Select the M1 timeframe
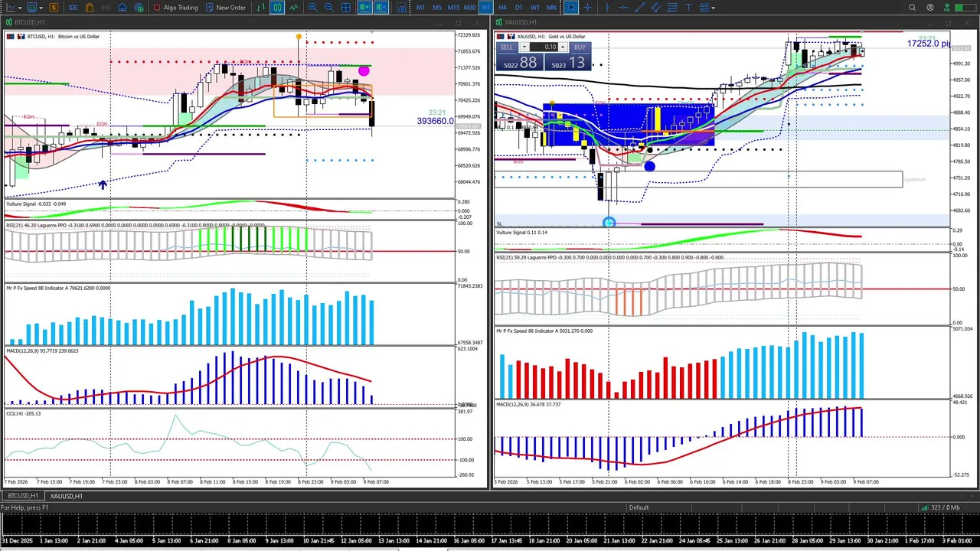Viewport: 980px width, 551px height. [420, 7]
